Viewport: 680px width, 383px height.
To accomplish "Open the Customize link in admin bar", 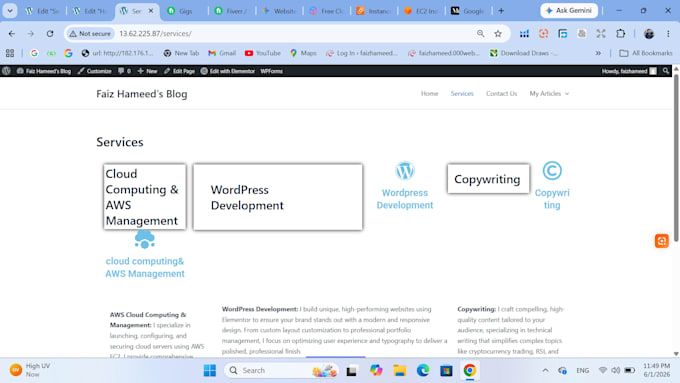I will click(95, 71).
